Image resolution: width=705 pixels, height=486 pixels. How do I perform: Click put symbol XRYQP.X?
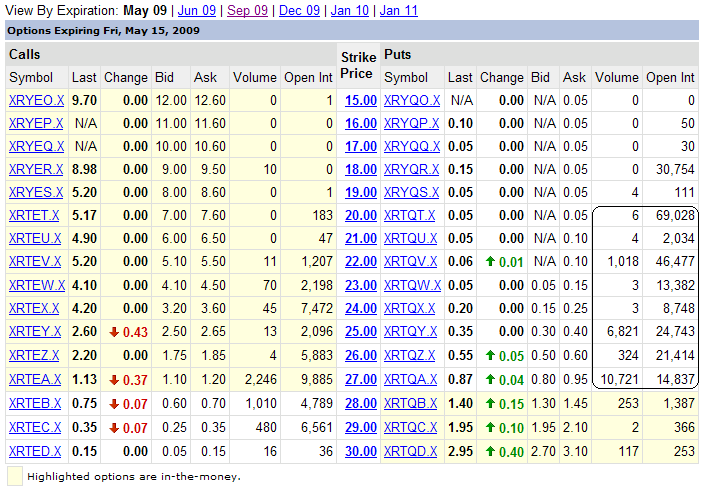(411, 123)
